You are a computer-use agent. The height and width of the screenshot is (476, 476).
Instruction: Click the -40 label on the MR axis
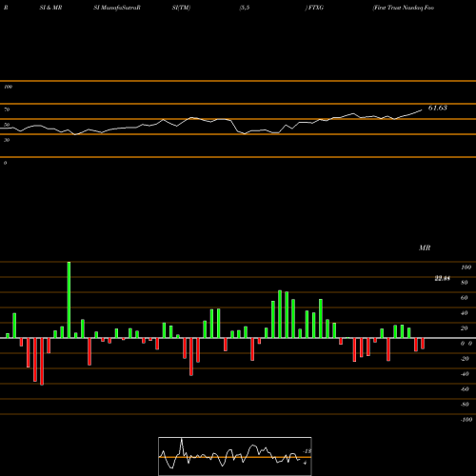pos(465,374)
